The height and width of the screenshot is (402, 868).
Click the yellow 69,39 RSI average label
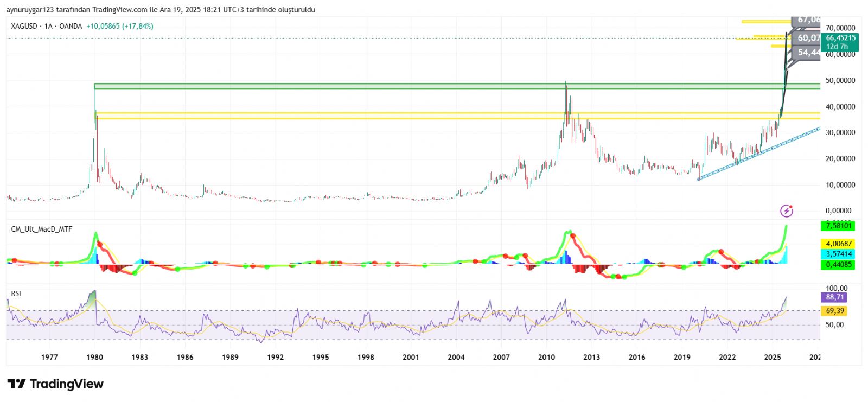834,311
